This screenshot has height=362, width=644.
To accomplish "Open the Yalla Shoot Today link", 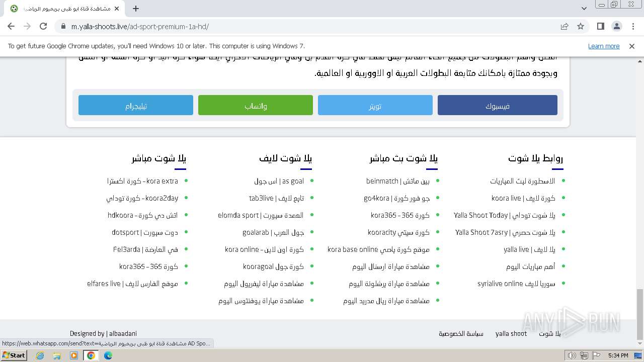I will click(504, 215).
